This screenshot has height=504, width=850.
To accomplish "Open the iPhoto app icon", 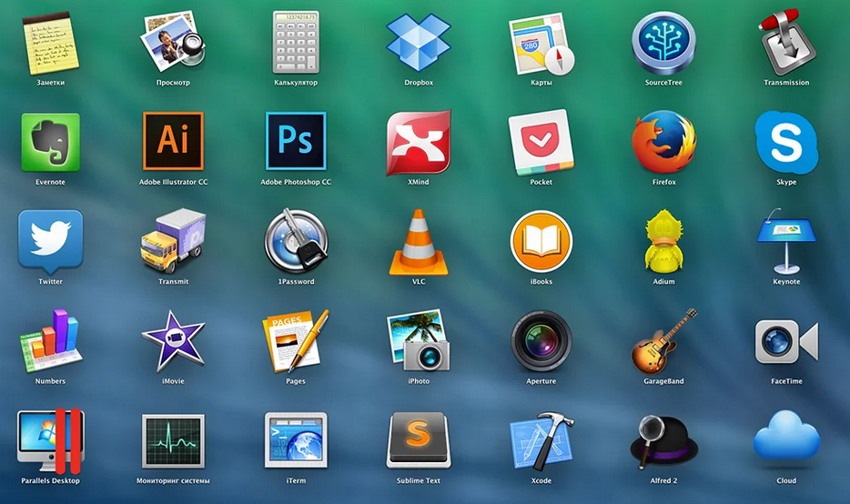I will 419,340.
